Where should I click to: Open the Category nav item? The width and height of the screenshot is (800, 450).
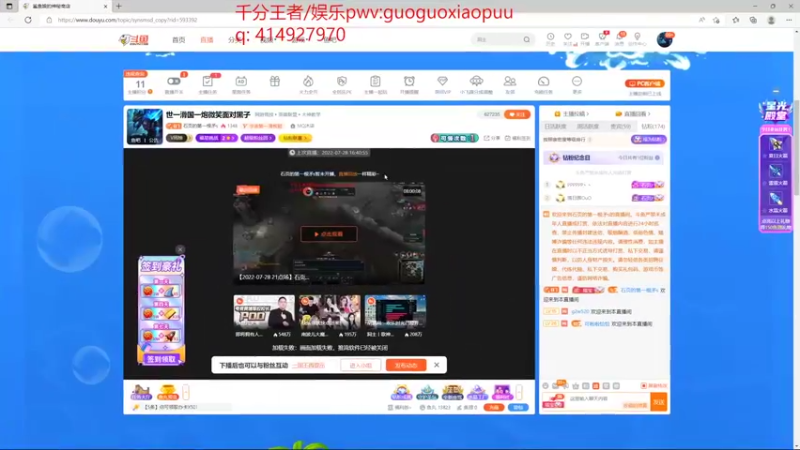tap(235, 40)
